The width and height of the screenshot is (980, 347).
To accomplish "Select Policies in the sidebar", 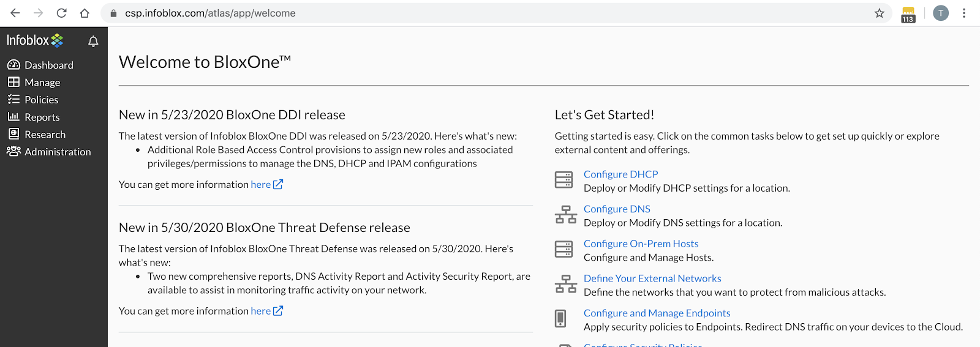I will click(41, 100).
